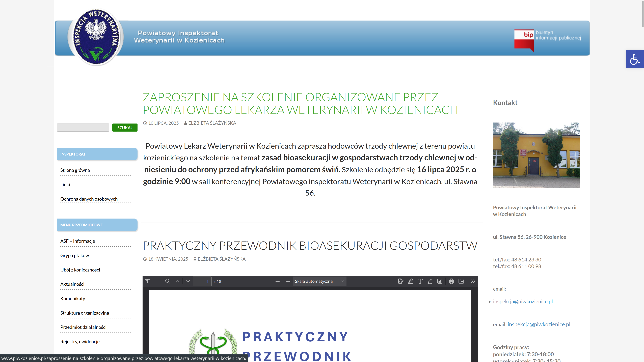Select the PDF add image tool
Image resolution: width=644 pixels, height=362 pixels.
click(440, 281)
